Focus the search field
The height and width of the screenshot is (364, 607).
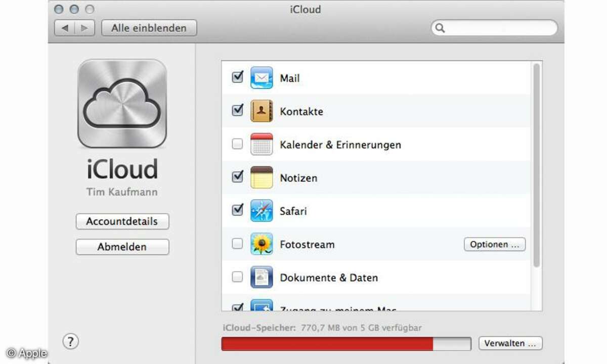[x=494, y=28]
